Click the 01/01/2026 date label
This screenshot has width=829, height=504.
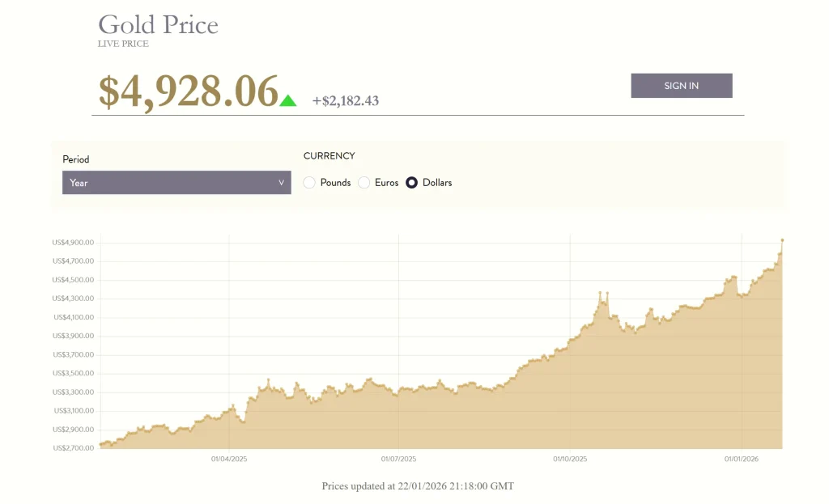pyautogui.click(x=740, y=458)
